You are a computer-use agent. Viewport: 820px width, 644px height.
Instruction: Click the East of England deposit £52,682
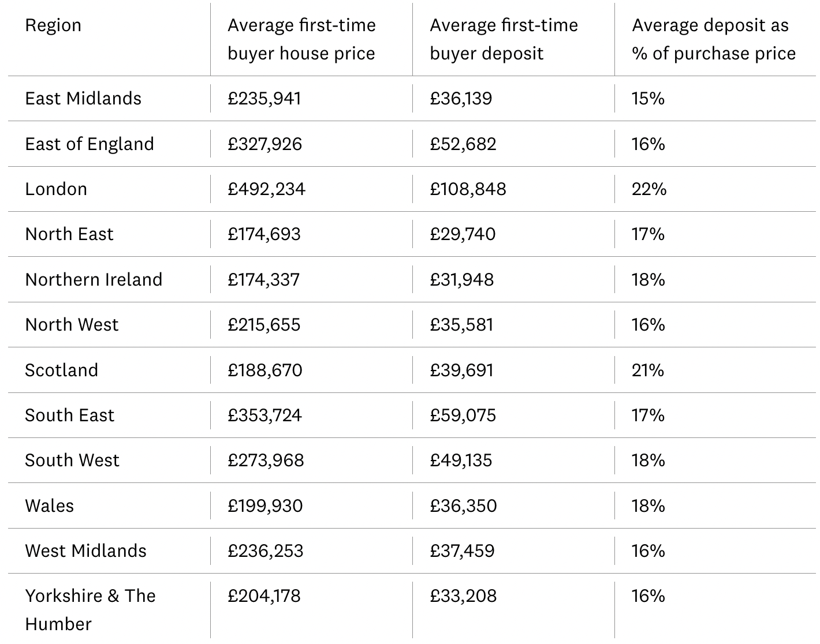(x=463, y=144)
